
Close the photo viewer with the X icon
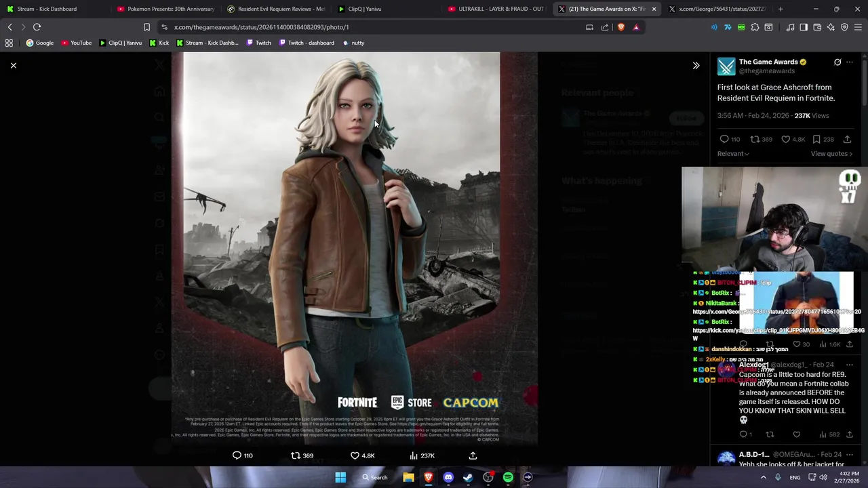click(13, 66)
